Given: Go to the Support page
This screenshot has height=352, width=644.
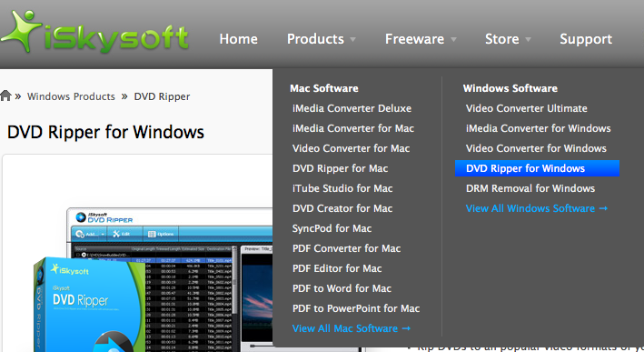Looking at the screenshot, I should (586, 39).
